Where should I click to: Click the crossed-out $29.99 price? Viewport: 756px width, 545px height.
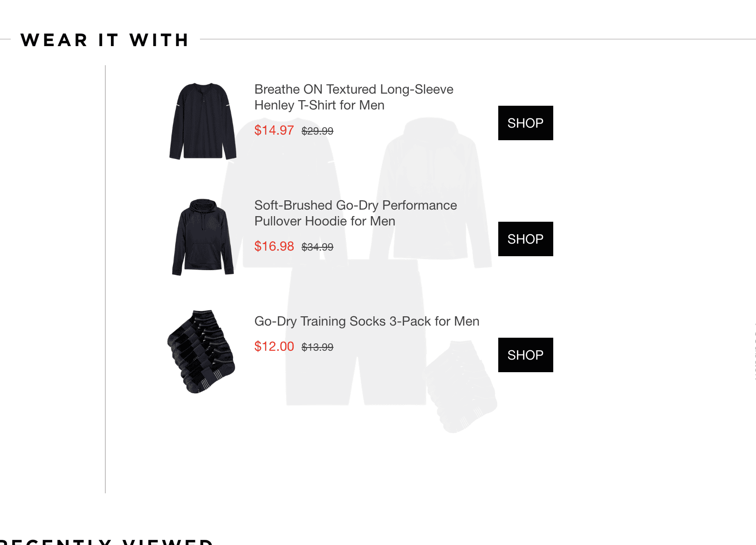pos(317,131)
